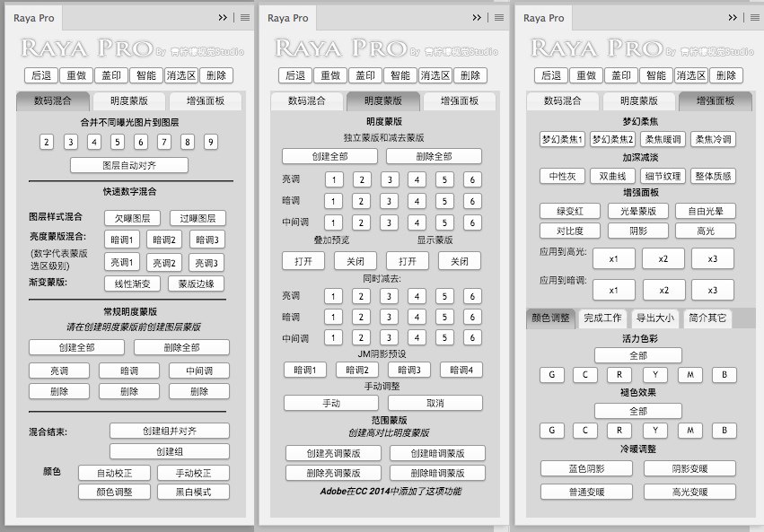Click 暗调3 in 亮度蒙版混合 row
Screen dimensions: 764x532
tap(207, 240)
